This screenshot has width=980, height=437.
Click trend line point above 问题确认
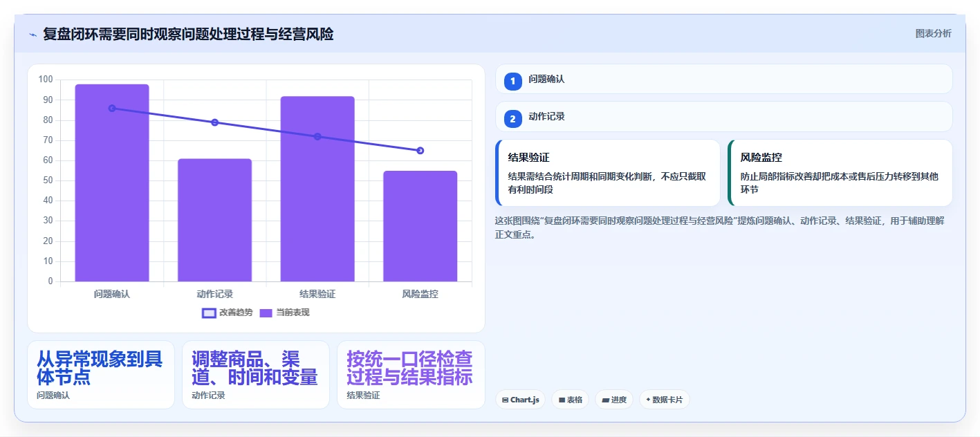(112, 108)
